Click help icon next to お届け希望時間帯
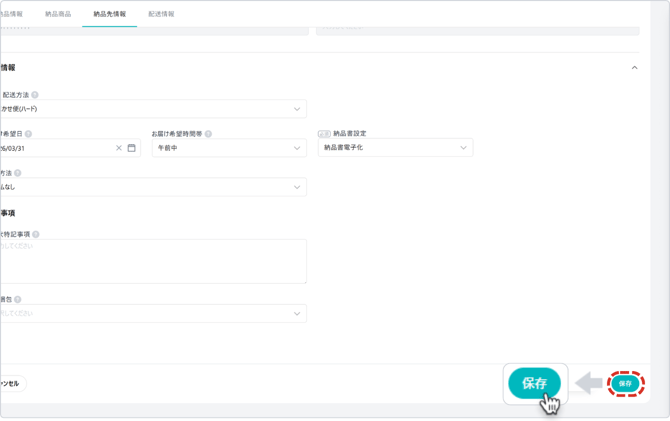The width and height of the screenshot is (670, 421). tap(208, 133)
